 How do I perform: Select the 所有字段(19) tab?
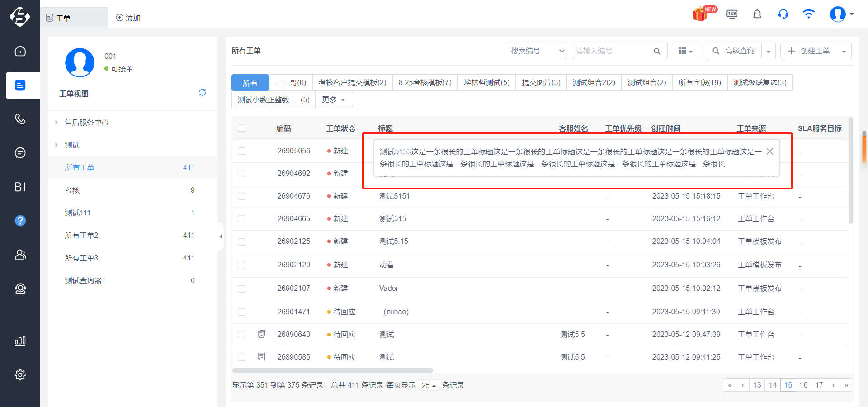pos(700,83)
